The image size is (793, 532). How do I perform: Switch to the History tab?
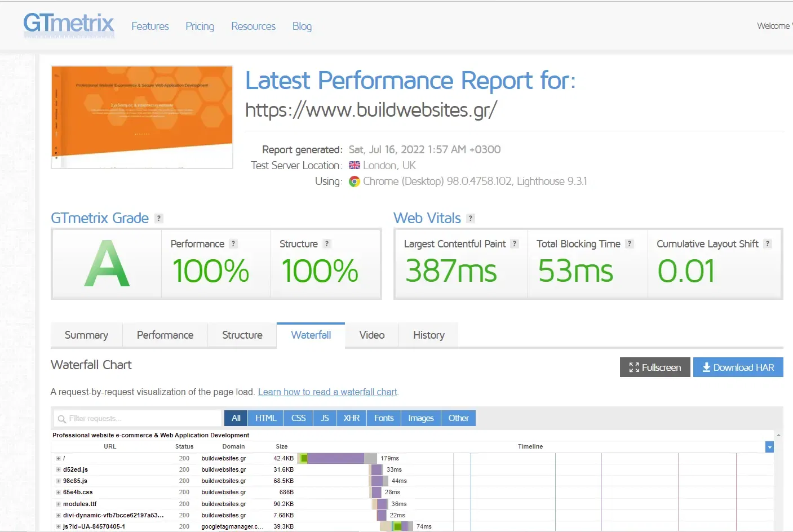click(428, 335)
